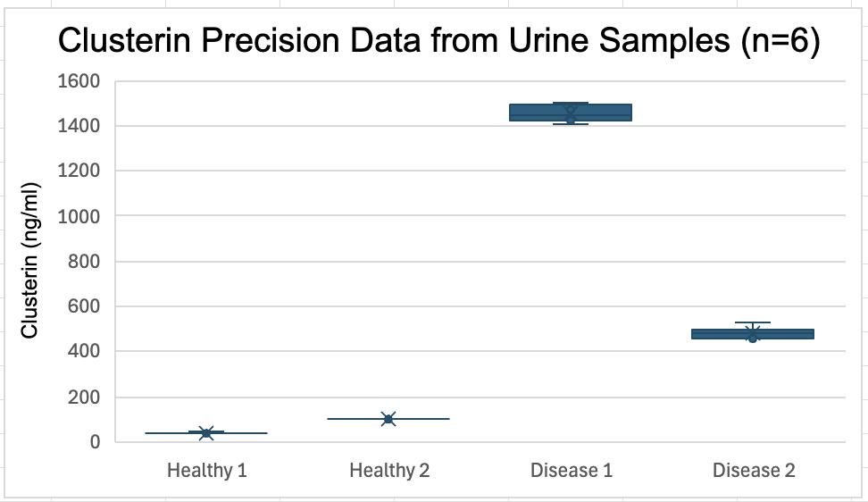Viewport: 868px width, 502px height.
Task: Select the 200 value axis label
Action: point(85,397)
